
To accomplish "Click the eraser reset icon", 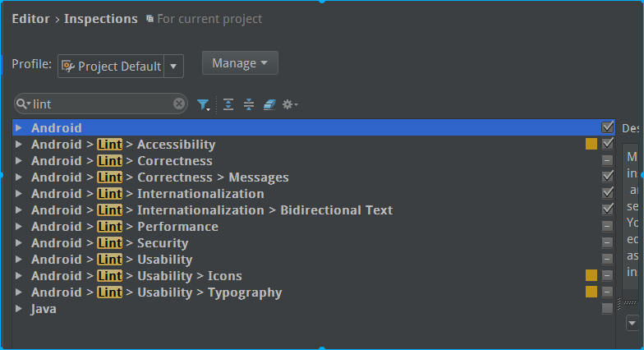I will pos(269,104).
